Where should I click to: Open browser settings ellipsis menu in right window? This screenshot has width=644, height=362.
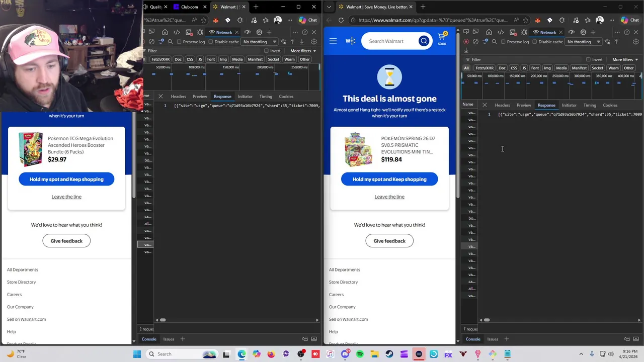611,20
